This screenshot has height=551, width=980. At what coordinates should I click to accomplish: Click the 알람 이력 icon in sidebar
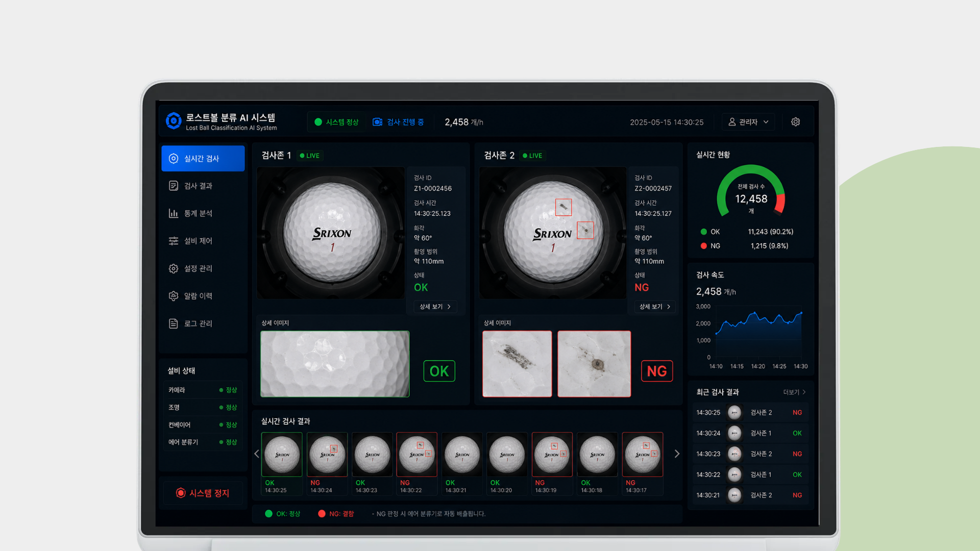click(x=174, y=296)
